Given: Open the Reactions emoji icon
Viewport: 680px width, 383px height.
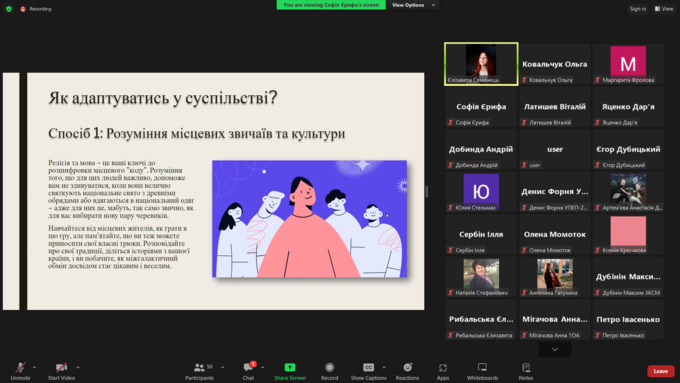Looking at the screenshot, I should 407,367.
